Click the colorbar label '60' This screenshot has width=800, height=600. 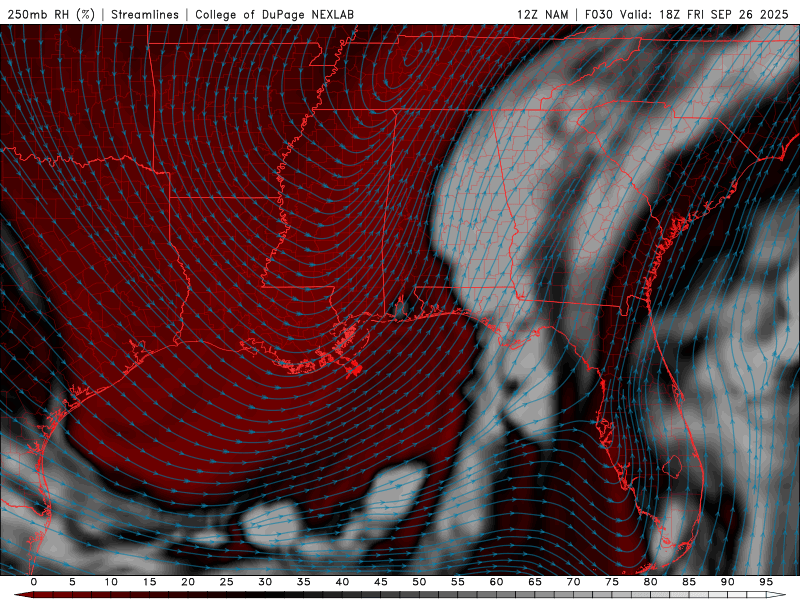[x=496, y=582]
